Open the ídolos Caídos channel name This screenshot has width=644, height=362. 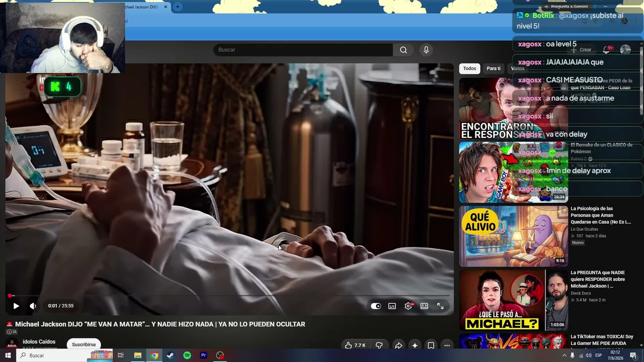click(39, 342)
